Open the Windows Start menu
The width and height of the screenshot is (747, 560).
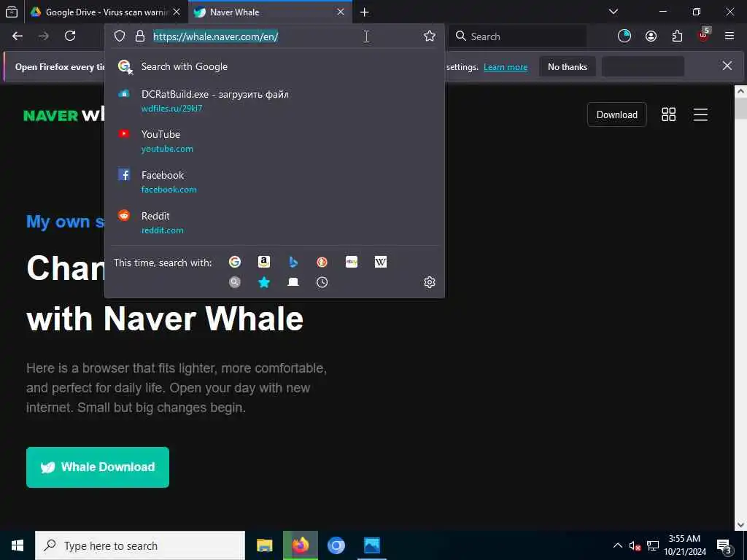point(18,545)
